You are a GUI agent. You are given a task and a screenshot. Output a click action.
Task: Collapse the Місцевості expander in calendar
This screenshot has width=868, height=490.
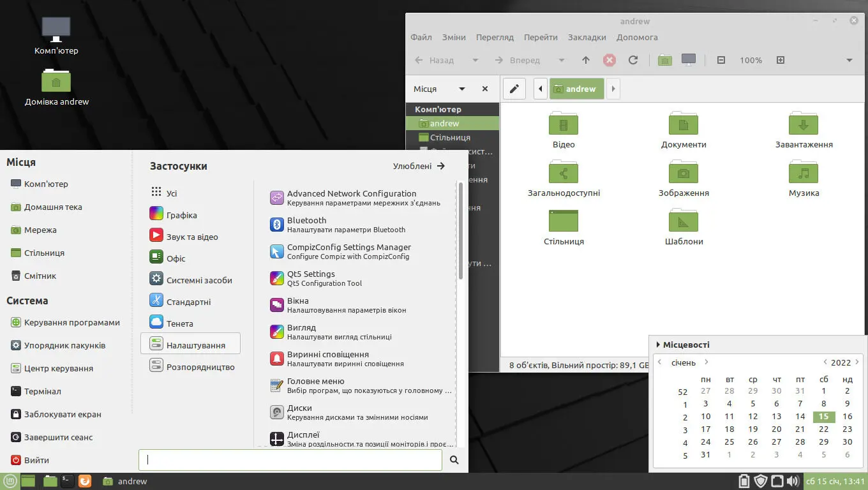(658, 345)
